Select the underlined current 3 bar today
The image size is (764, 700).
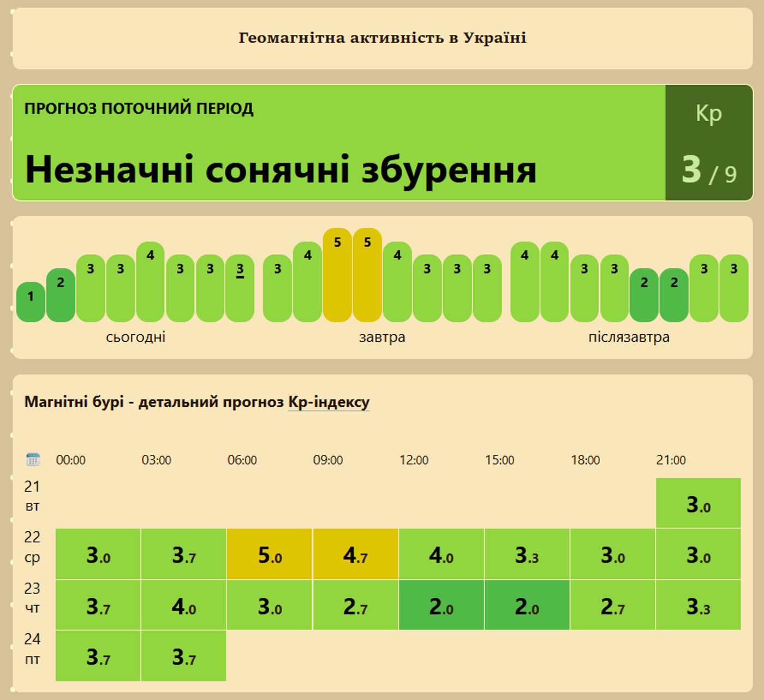240,288
